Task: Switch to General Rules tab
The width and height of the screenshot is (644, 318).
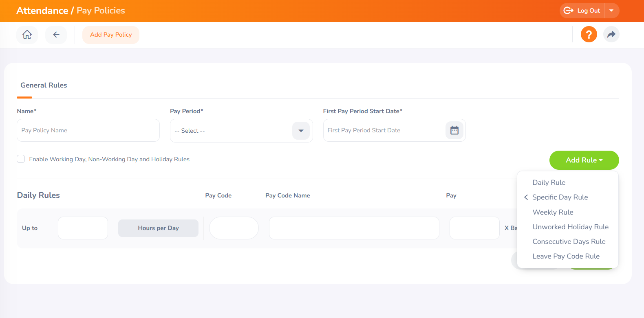Action: (x=44, y=85)
